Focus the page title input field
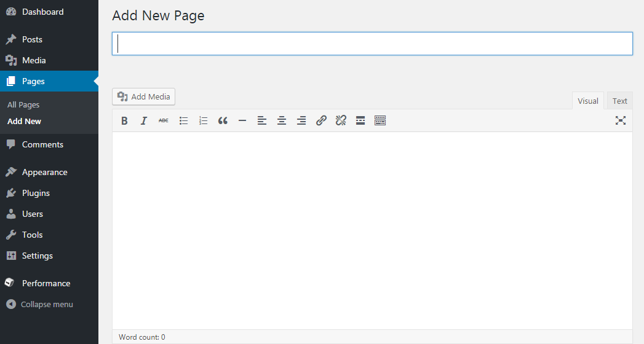Screen dimensions: 644x344 click(x=372, y=44)
